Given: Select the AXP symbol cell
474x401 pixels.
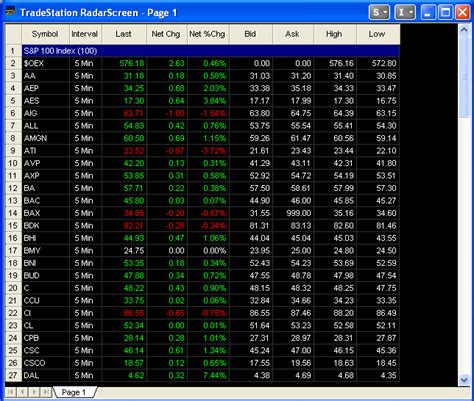Looking at the screenshot, I should coord(45,176).
